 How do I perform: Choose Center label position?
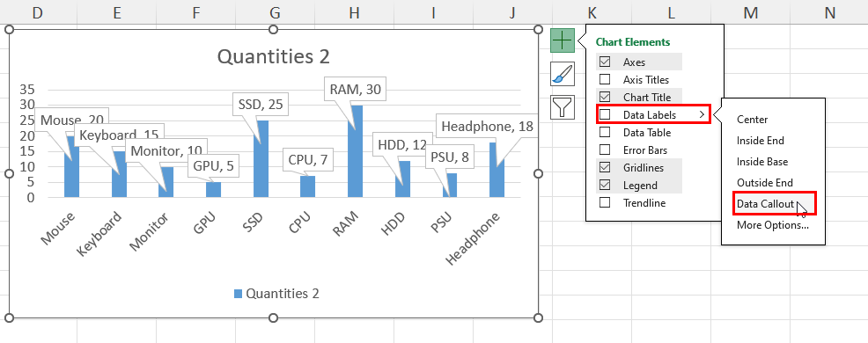[752, 120]
